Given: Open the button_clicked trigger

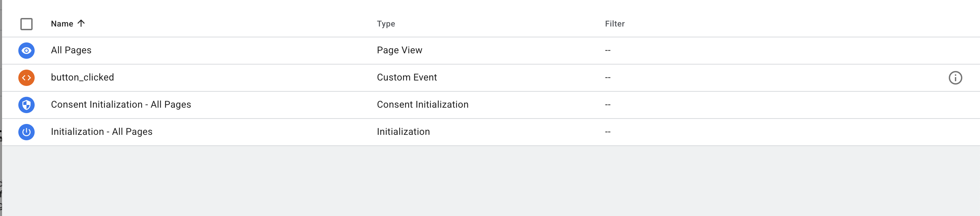Looking at the screenshot, I should (x=83, y=77).
